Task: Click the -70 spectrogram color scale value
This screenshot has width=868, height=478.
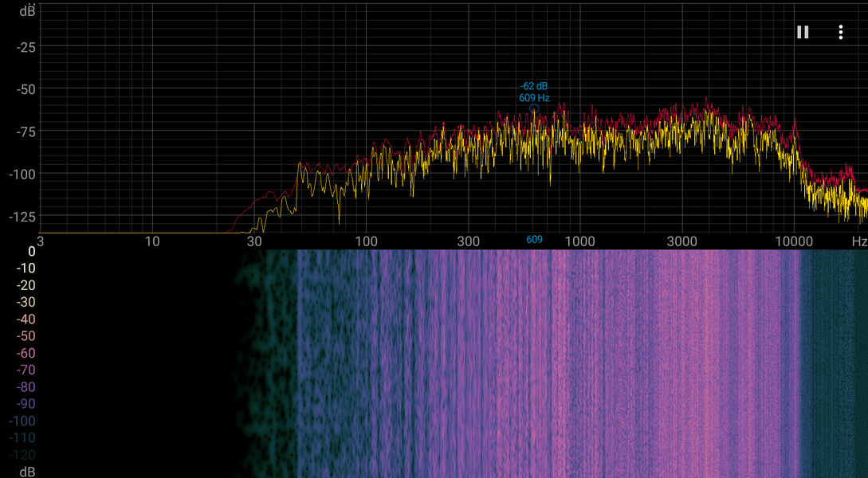Action: (x=26, y=370)
